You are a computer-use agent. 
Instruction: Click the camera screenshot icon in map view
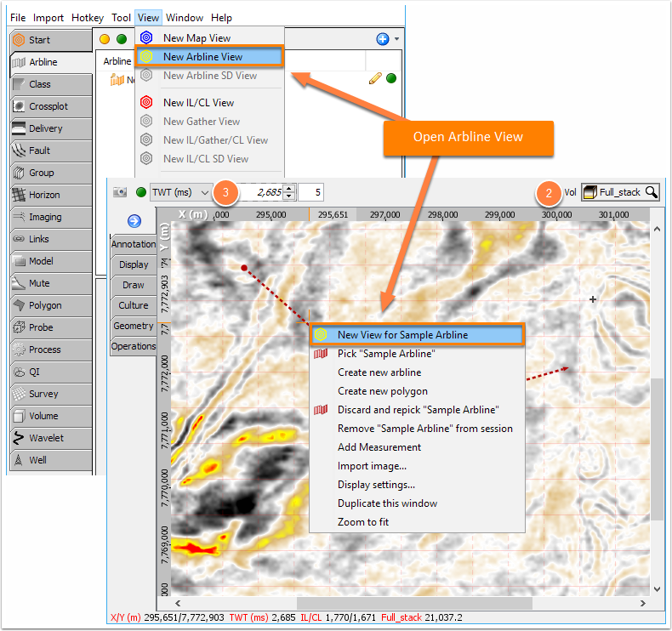[120, 192]
